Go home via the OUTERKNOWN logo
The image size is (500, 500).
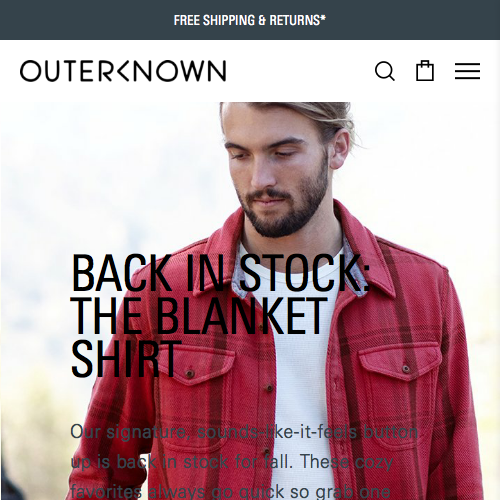coord(123,71)
